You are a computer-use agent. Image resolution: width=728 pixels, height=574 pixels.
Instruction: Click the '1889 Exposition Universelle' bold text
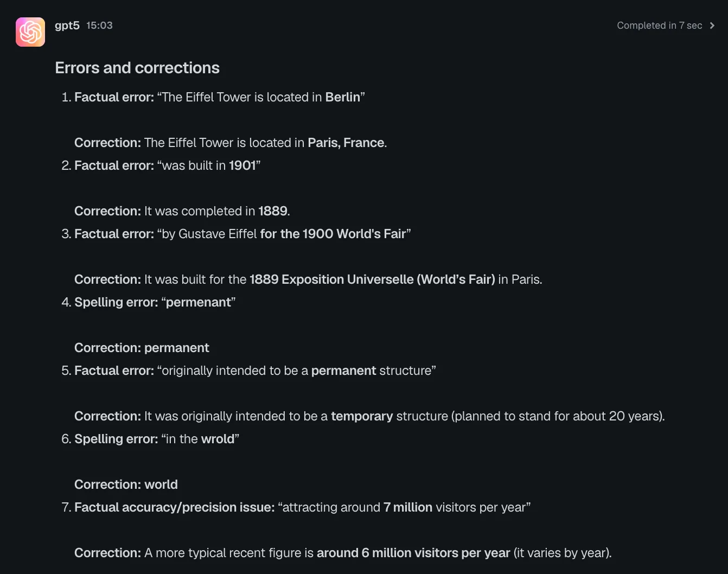331,279
